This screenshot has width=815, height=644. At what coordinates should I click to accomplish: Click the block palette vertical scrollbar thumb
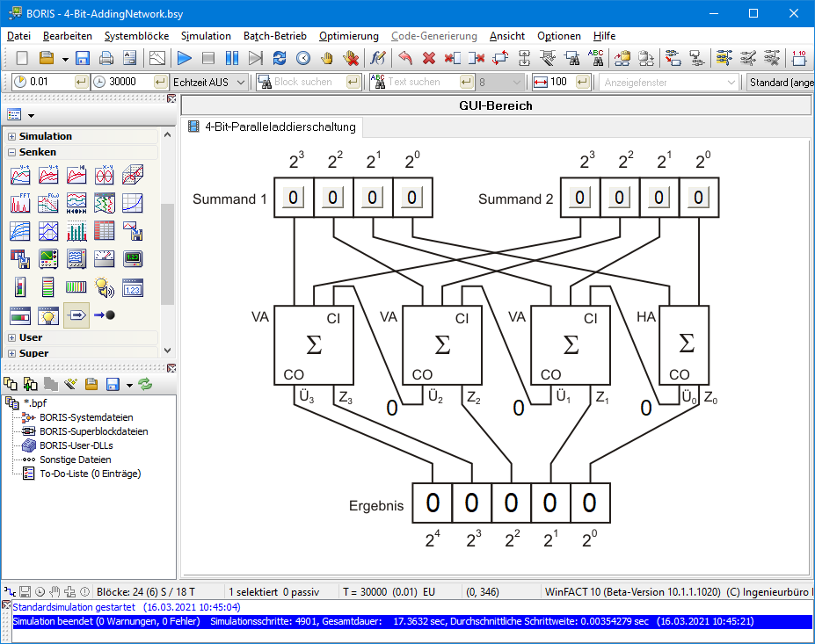167,254
